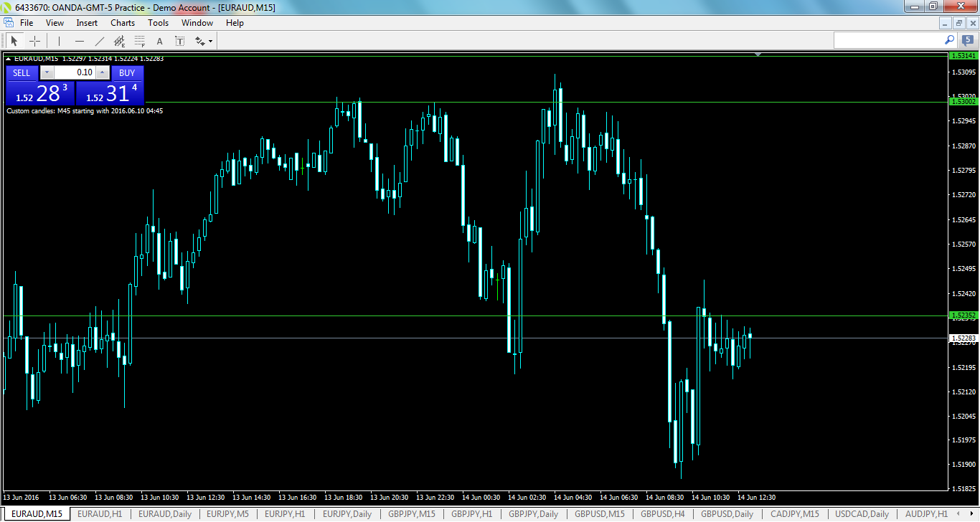The height and width of the screenshot is (522, 980).
Task: Open the lot size decrease dropdown arrow
Action: (47, 72)
